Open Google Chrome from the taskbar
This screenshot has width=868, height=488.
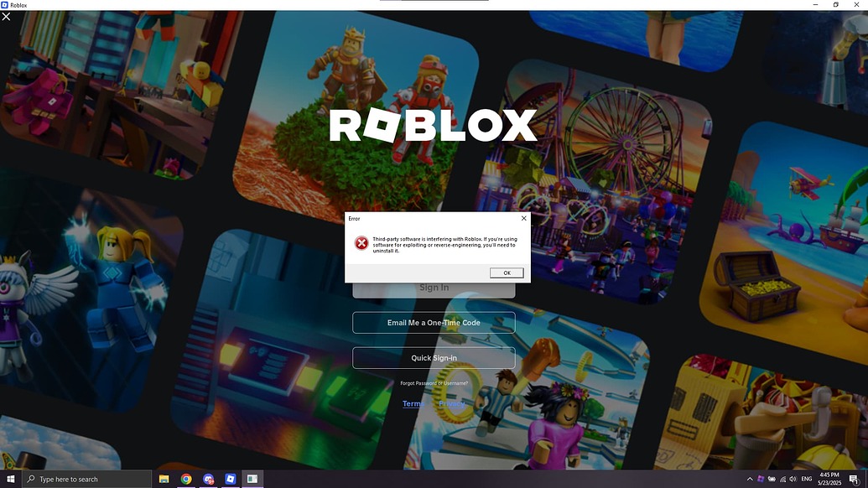185,479
